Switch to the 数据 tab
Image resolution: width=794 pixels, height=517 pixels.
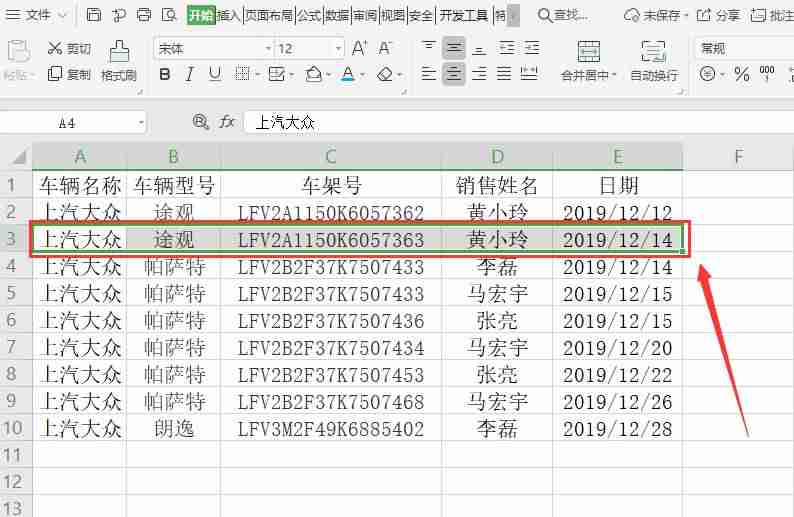337,15
